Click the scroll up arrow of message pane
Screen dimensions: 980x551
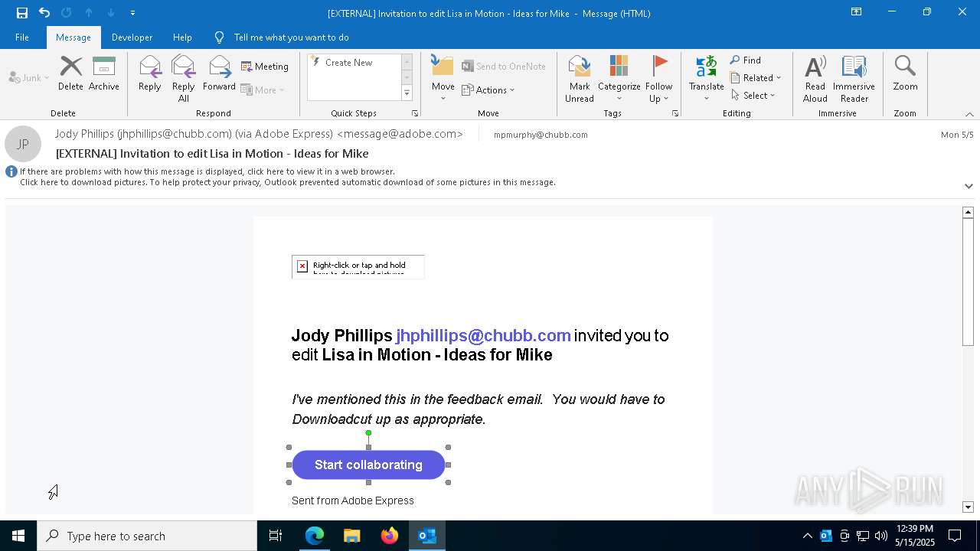tap(968, 212)
